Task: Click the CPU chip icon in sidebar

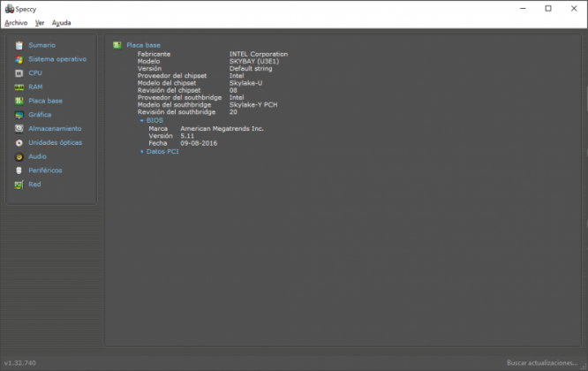Action: pos(19,73)
